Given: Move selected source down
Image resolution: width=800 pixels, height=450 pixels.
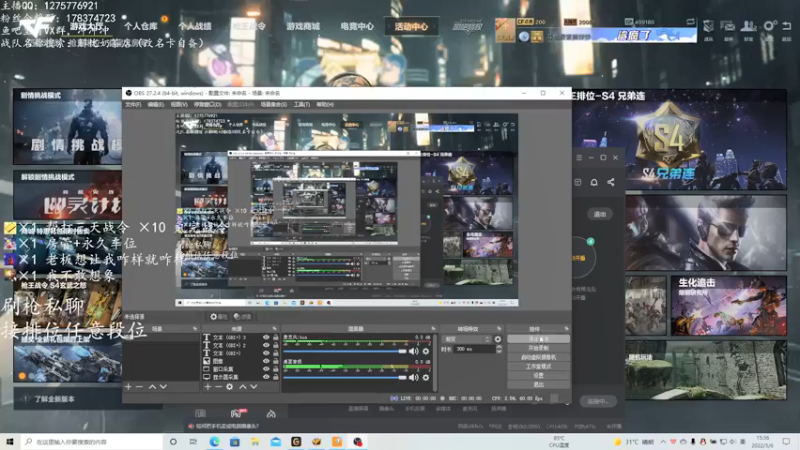Looking at the screenshot, I should click(x=254, y=387).
